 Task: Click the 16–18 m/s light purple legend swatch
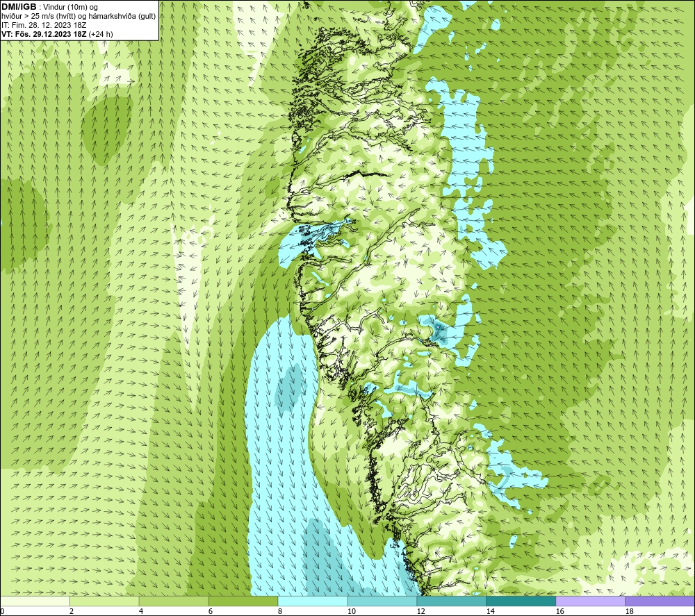point(590,601)
